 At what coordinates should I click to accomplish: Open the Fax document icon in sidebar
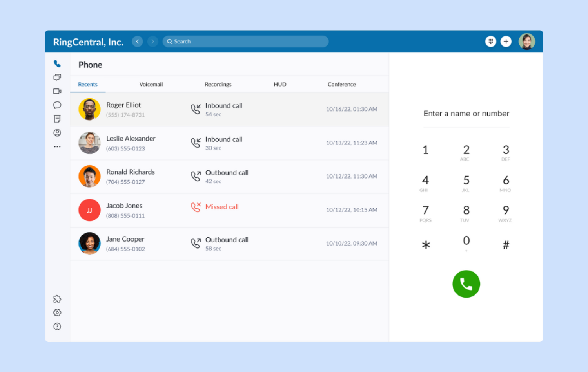(57, 119)
